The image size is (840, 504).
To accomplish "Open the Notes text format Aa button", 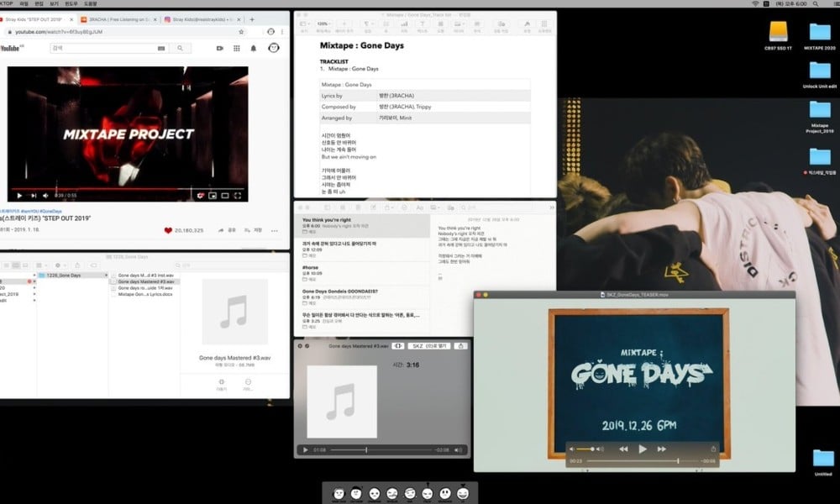I will [419, 207].
